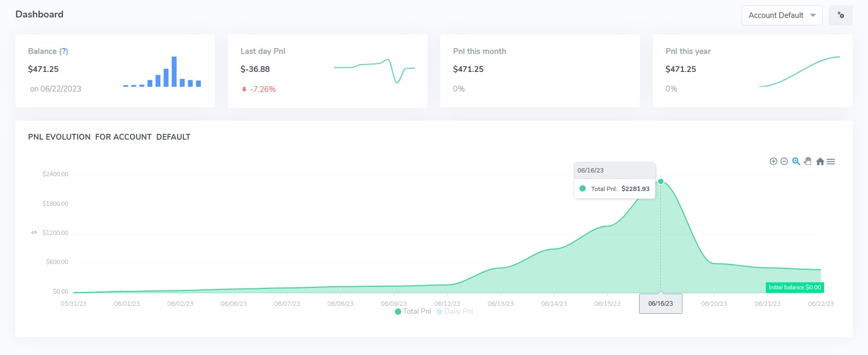Click the chart zoom out minus icon

784,161
